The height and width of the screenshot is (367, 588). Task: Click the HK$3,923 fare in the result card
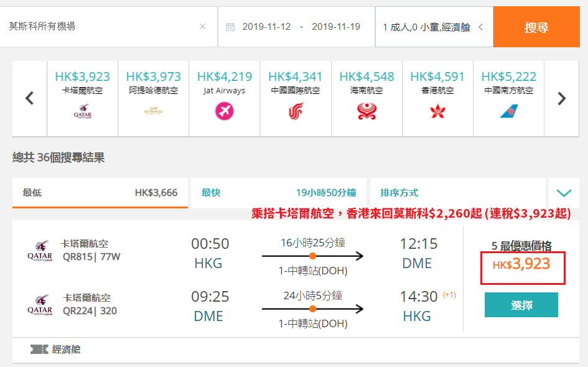pyautogui.click(x=521, y=264)
